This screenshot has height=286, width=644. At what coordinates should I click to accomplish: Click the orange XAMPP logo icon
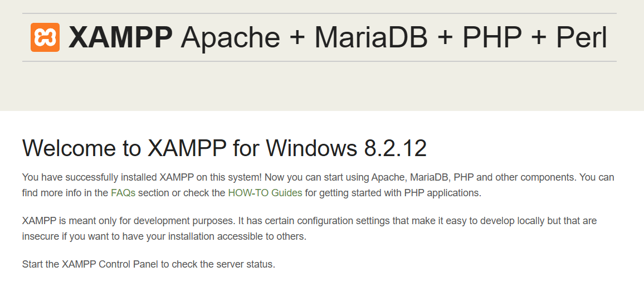[x=45, y=37]
